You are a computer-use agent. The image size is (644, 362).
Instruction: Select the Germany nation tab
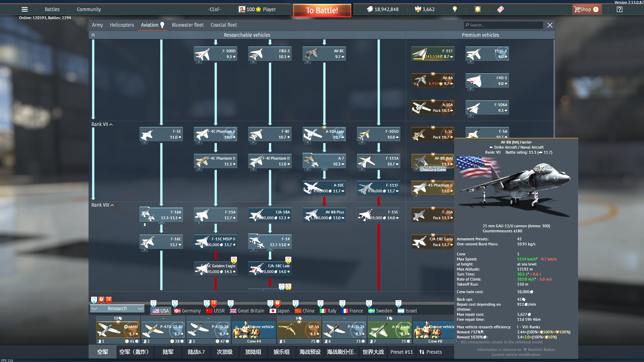coord(187,311)
